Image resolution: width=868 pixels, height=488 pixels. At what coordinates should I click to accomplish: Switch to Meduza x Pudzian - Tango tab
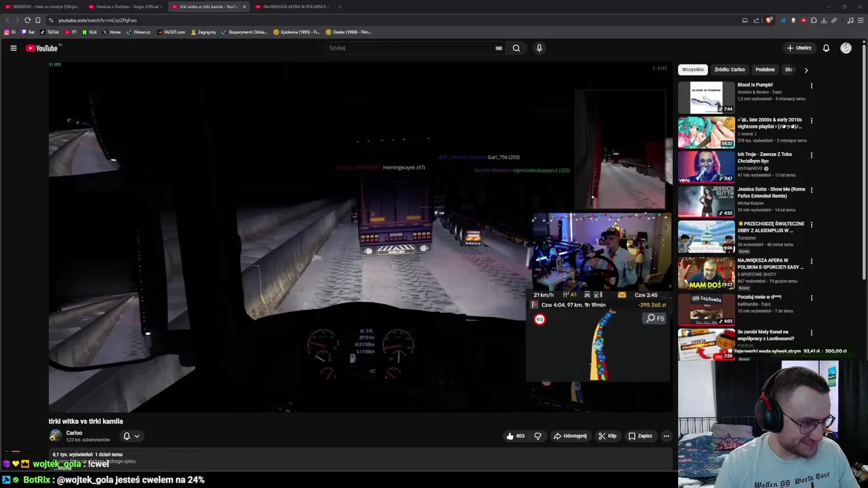[x=125, y=7]
